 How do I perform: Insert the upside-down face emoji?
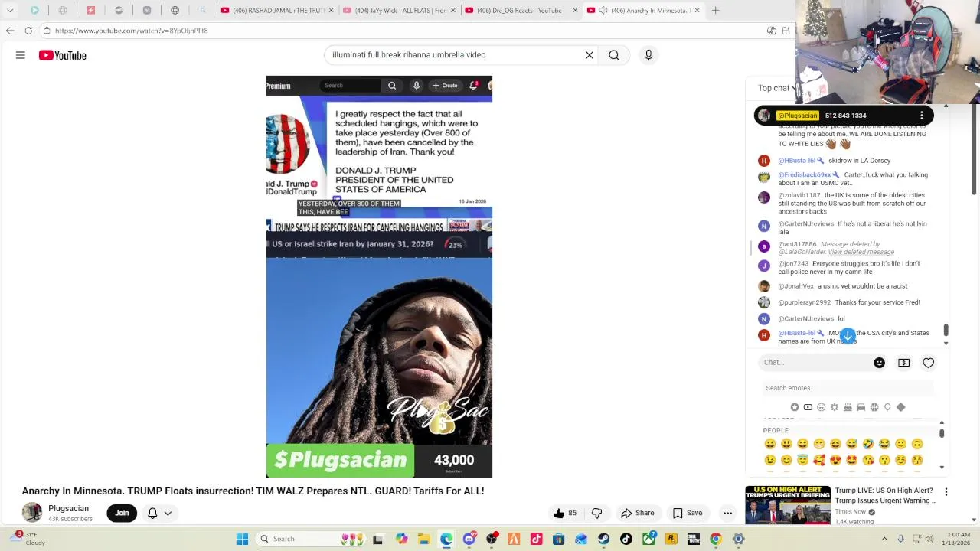[x=917, y=444]
